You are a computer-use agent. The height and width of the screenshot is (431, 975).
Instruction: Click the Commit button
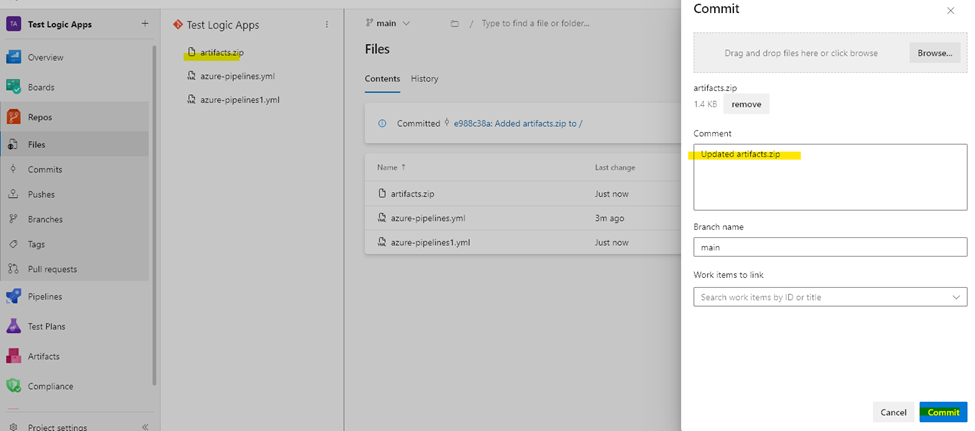pyautogui.click(x=943, y=412)
